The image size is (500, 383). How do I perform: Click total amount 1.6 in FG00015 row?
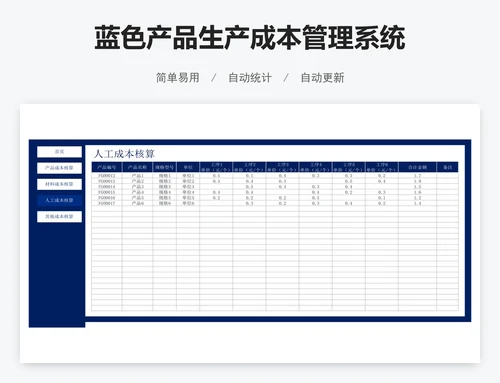(418, 192)
